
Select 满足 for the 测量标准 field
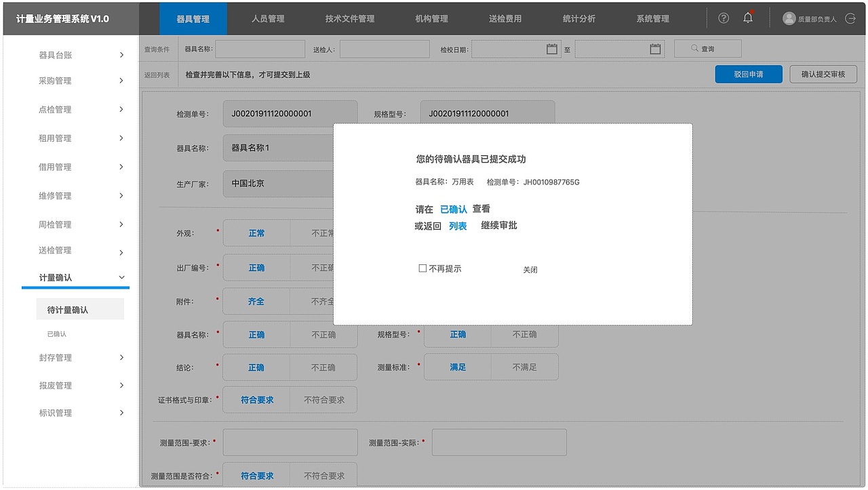(x=457, y=367)
